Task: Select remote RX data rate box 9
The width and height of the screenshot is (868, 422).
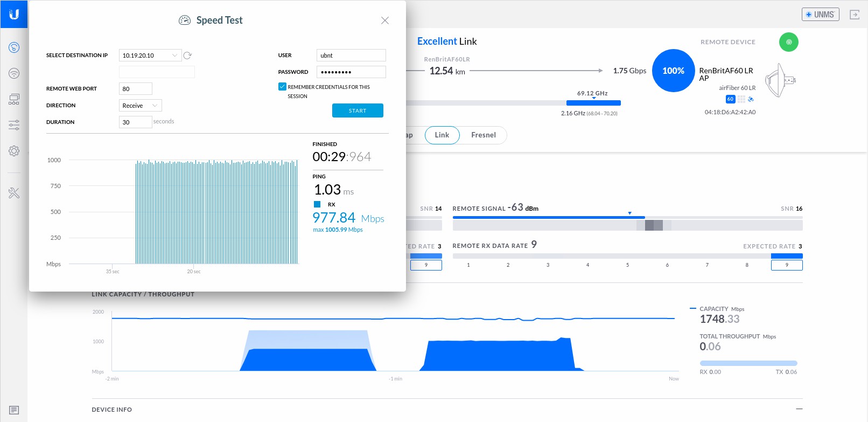Action: 787,265
